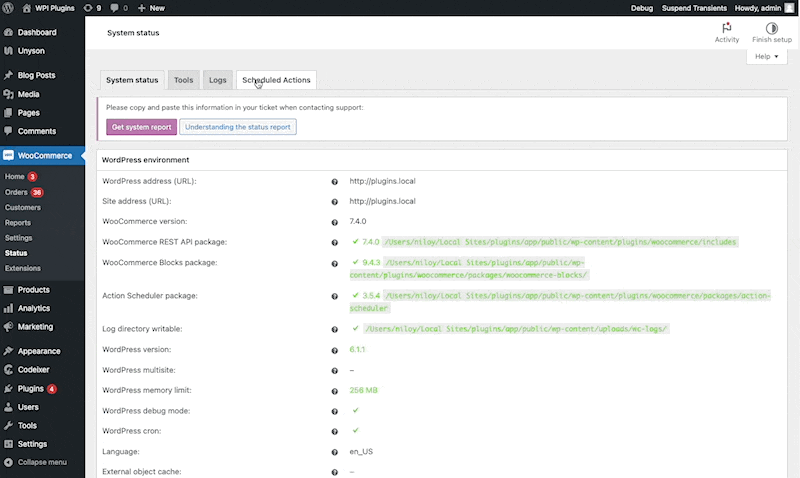
Task: Click help icon for WordPress address (URL)
Action: (335, 182)
